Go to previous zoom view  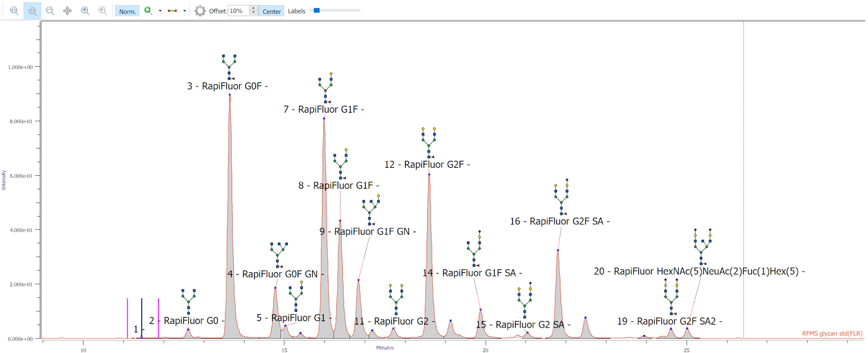[85, 11]
